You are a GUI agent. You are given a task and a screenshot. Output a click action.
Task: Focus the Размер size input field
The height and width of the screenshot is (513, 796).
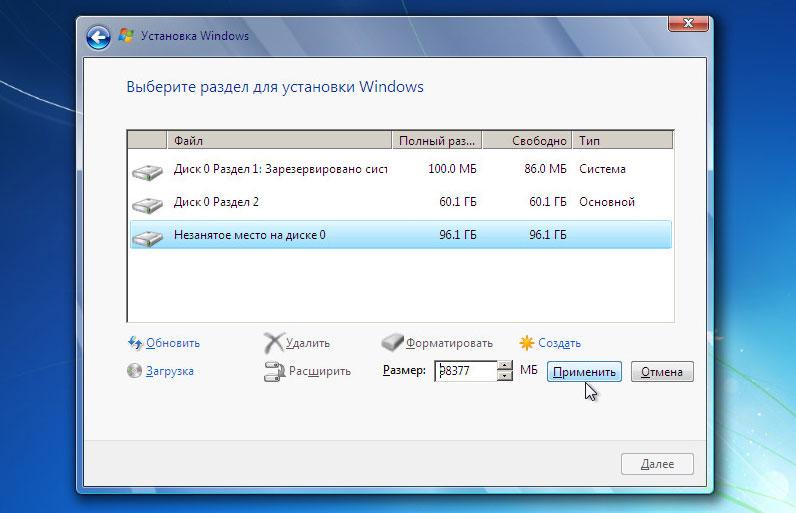[466, 371]
